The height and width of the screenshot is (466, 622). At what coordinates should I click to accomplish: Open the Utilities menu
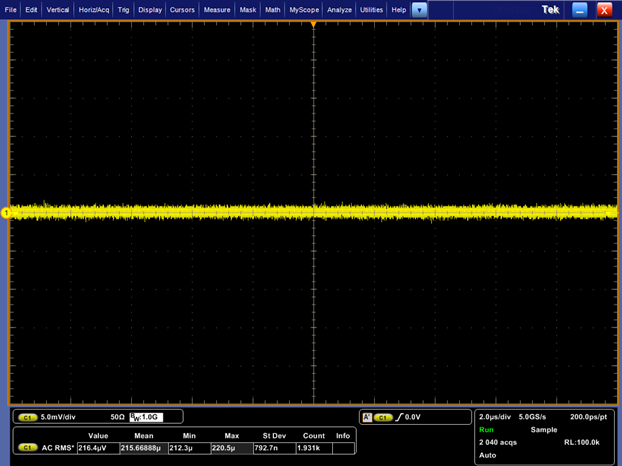[371, 10]
